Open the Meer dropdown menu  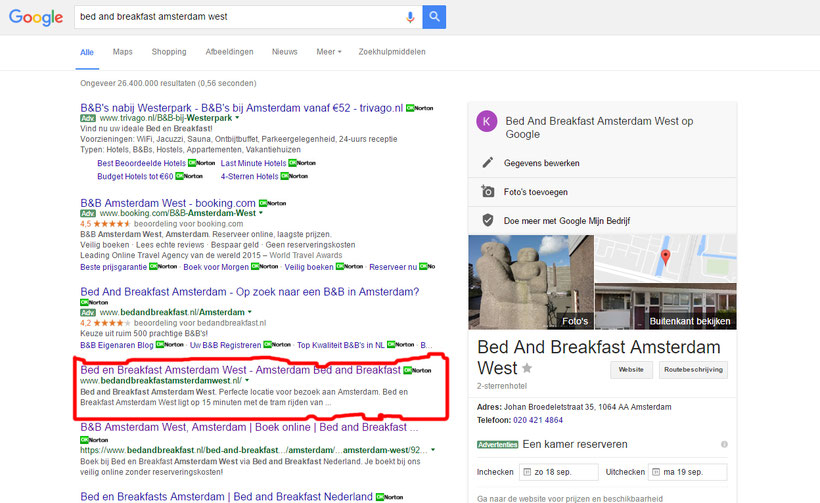pos(328,52)
